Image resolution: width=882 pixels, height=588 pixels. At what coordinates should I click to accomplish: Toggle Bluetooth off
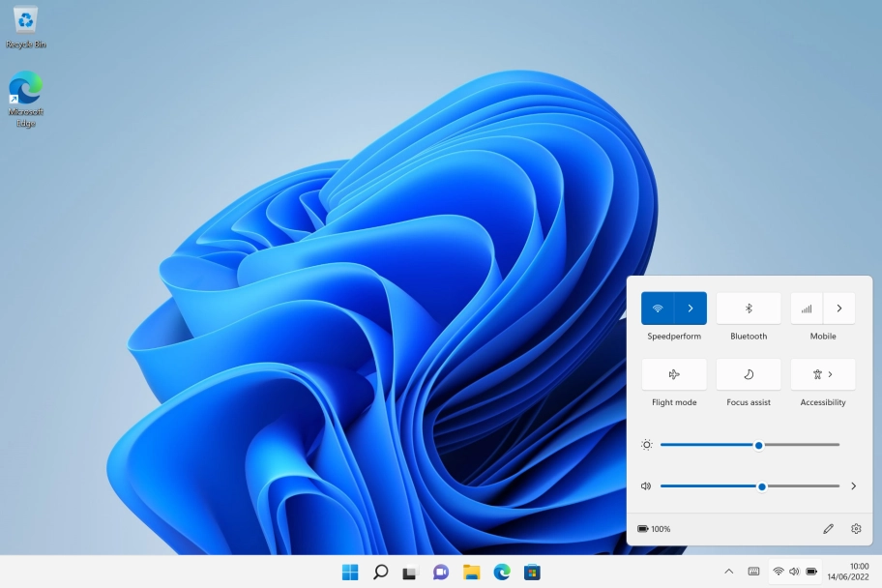(748, 308)
